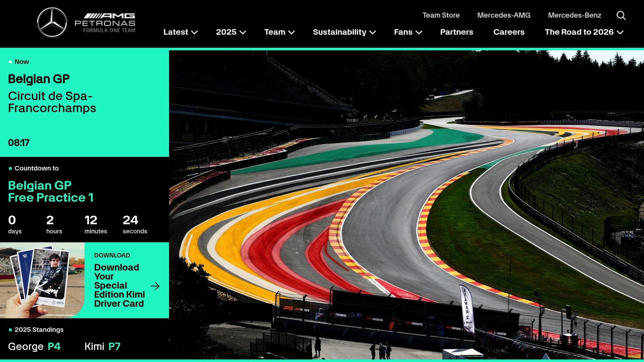
Task: Click the Spa circuit hero image
Action: [x=406, y=205]
